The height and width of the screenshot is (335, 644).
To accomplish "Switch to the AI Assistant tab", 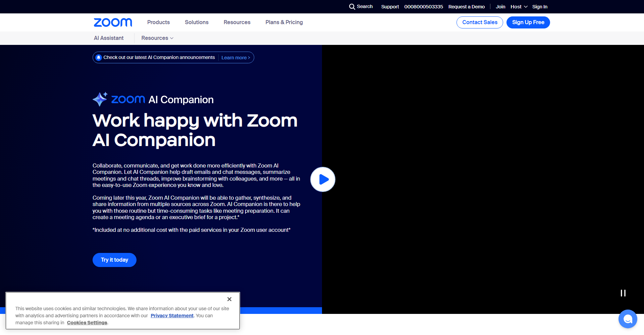I will [108, 38].
